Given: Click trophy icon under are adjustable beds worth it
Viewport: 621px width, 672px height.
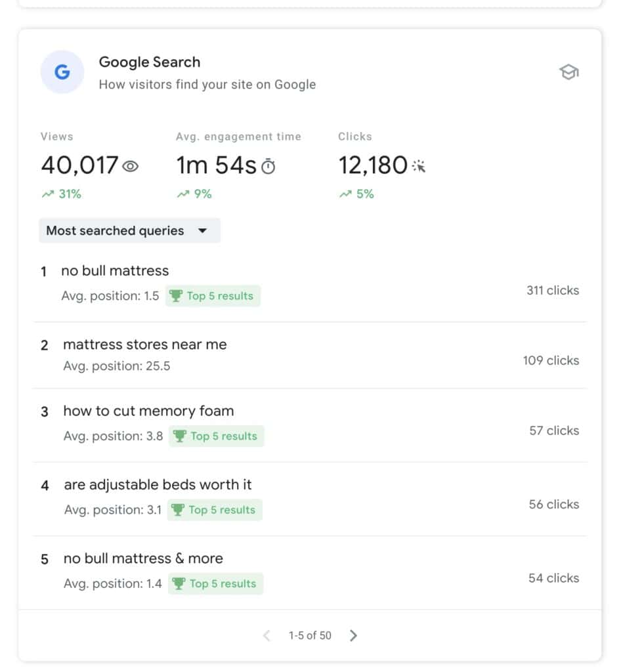Looking at the screenshot, I should click(x=177, y=509).
